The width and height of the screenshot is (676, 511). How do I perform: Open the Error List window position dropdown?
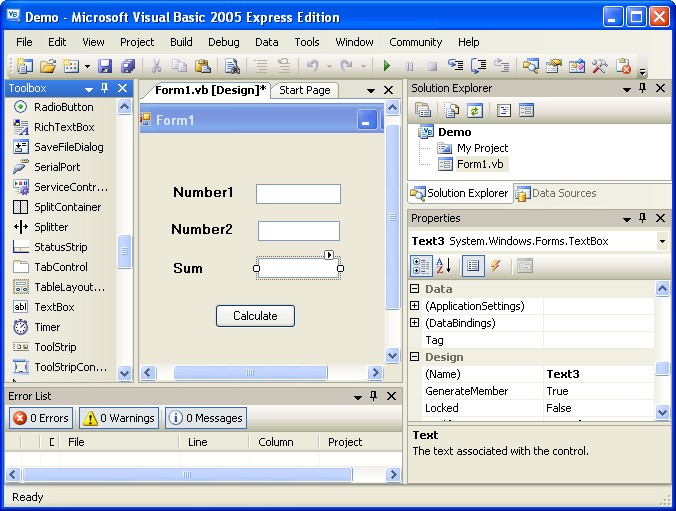click(357, 397)
